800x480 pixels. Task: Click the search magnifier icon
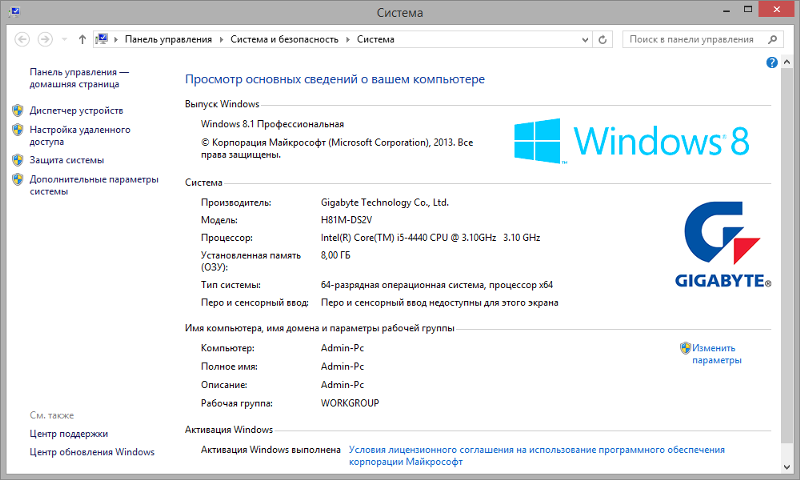coord(771,40)
